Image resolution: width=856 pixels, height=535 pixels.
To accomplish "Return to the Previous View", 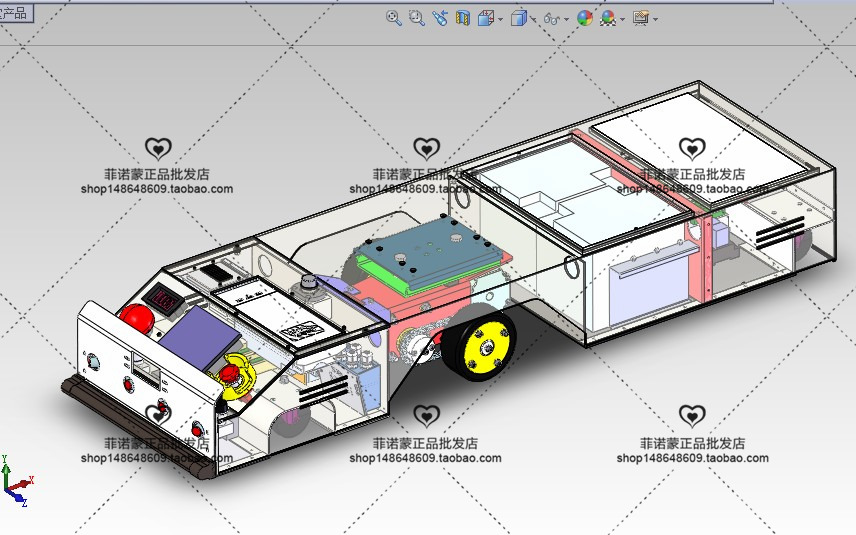I will point(440,18).
